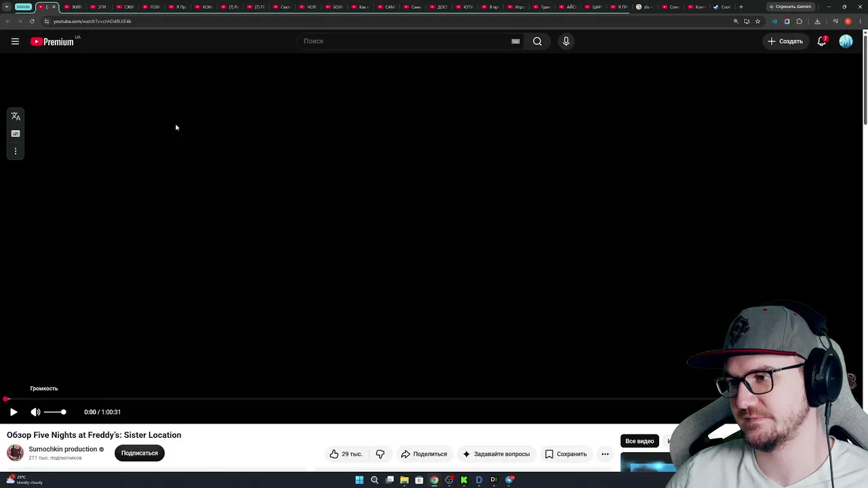Switch to the ЖИВ tab

pyautogui.click(x=73, y=7)
